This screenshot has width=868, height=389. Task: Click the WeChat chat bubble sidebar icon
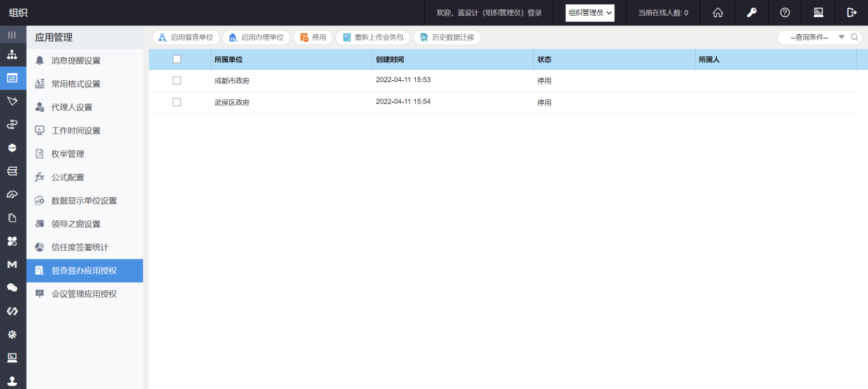12,288
